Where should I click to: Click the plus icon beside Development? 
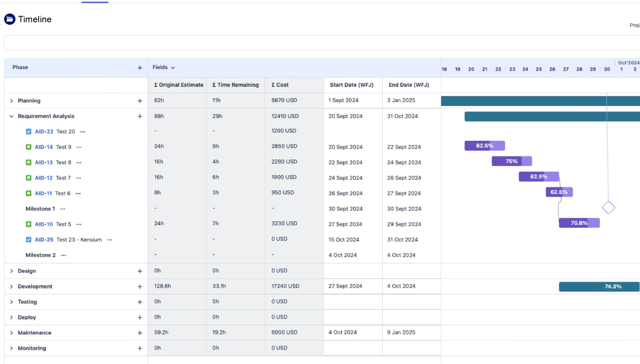point(140,286)
